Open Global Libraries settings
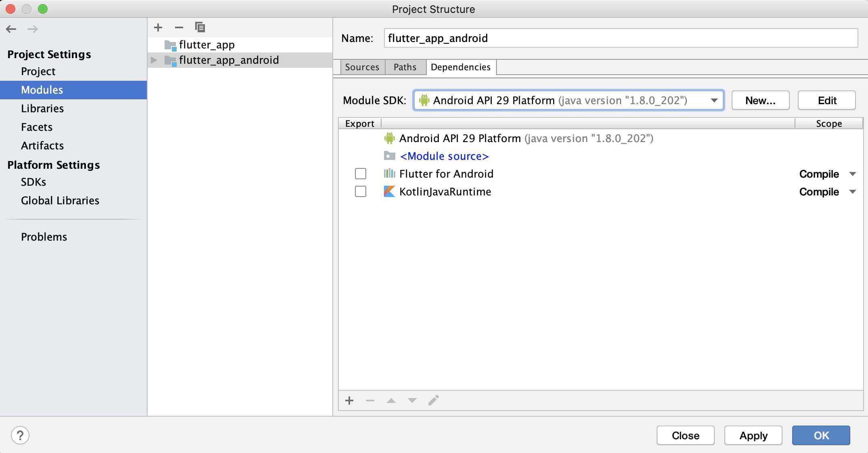Viewport: 868px width, 453px height. click(60, 201)
